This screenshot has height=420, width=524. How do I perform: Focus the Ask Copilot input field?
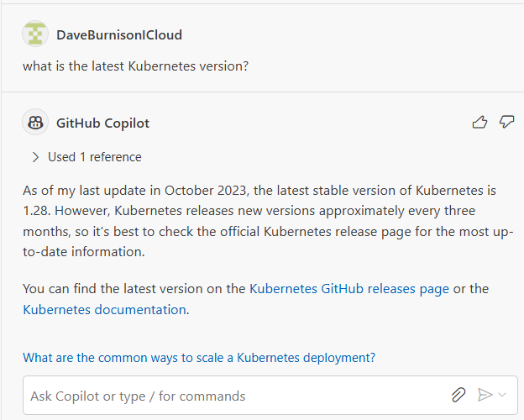point(234,396)
